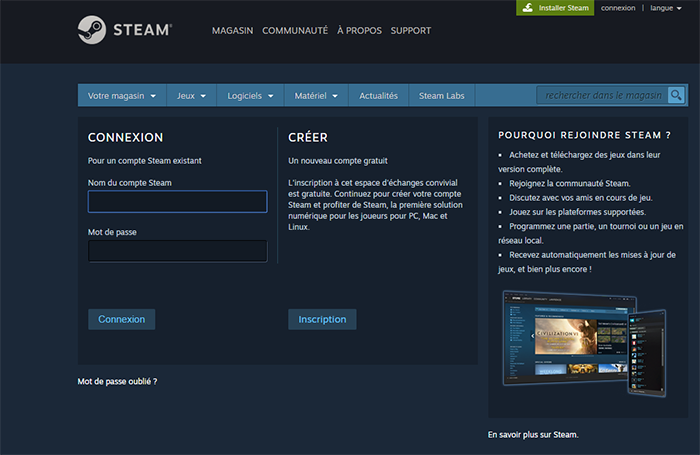
Task: Focus the Nom du compte Steam field
Action: coord(178,201)
